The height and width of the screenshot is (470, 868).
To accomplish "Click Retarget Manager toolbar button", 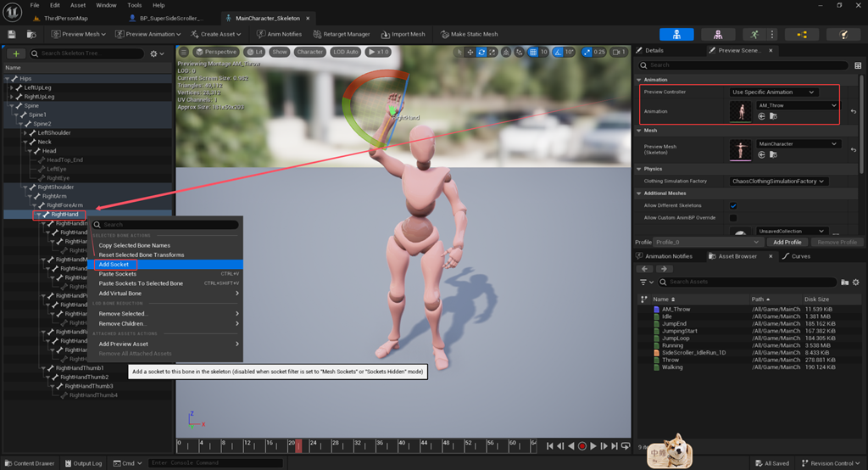I will pos(342,35).
